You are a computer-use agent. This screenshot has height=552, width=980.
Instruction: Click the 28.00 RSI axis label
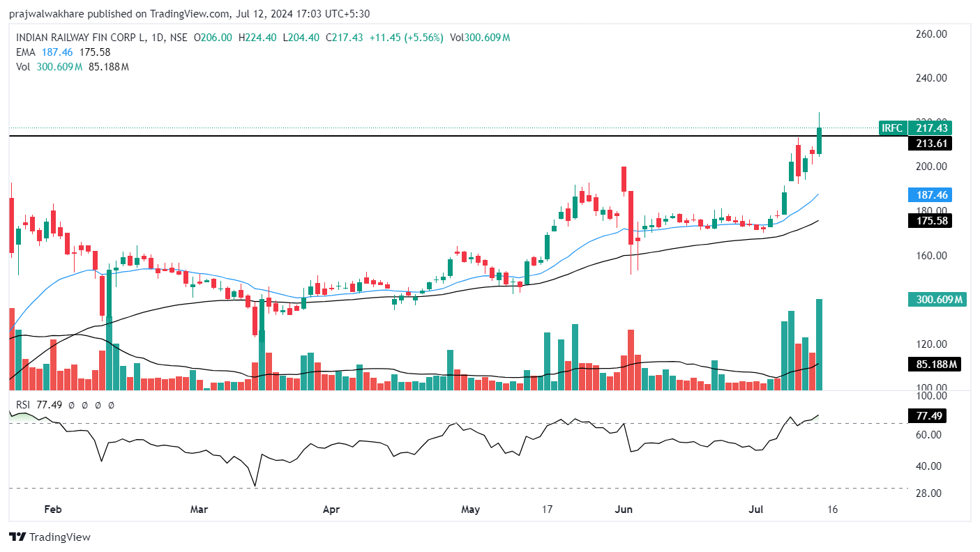928,493
